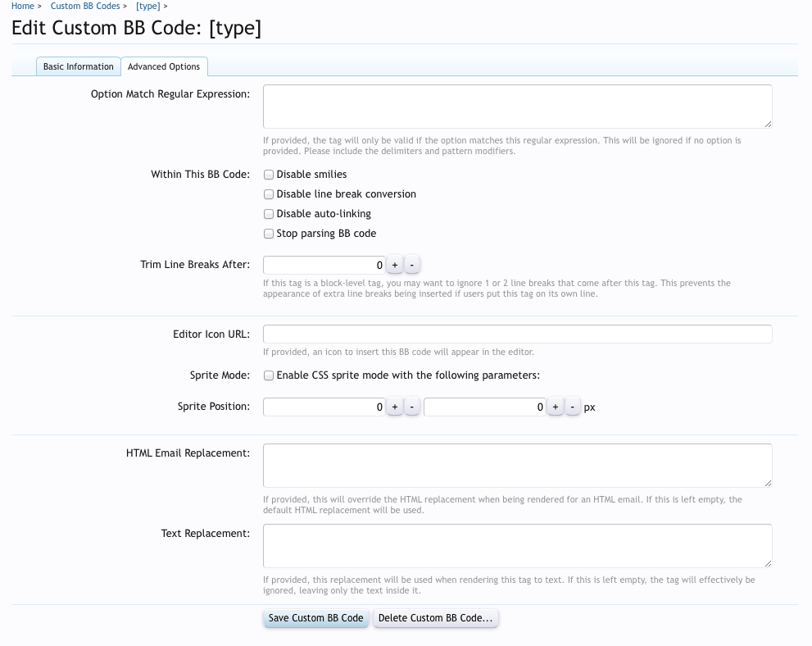Decrease the first Sprite Position value
This screenshot has height=646, width=812.
tap(412, 407)
